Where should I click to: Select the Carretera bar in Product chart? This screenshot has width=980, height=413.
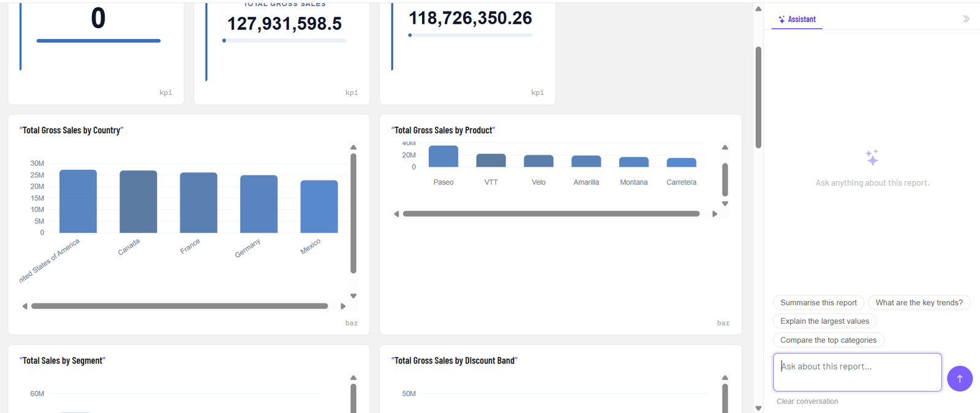[681, 162]
